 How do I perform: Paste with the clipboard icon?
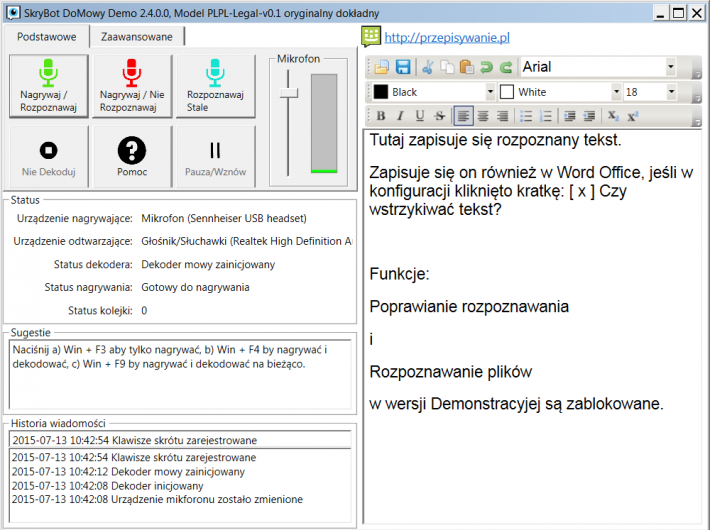(x=466, y=67)
